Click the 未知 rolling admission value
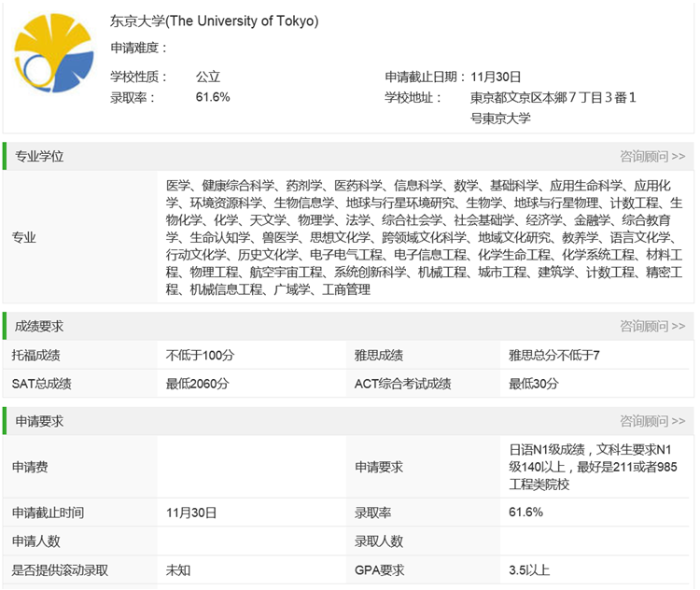 [178, 569]
